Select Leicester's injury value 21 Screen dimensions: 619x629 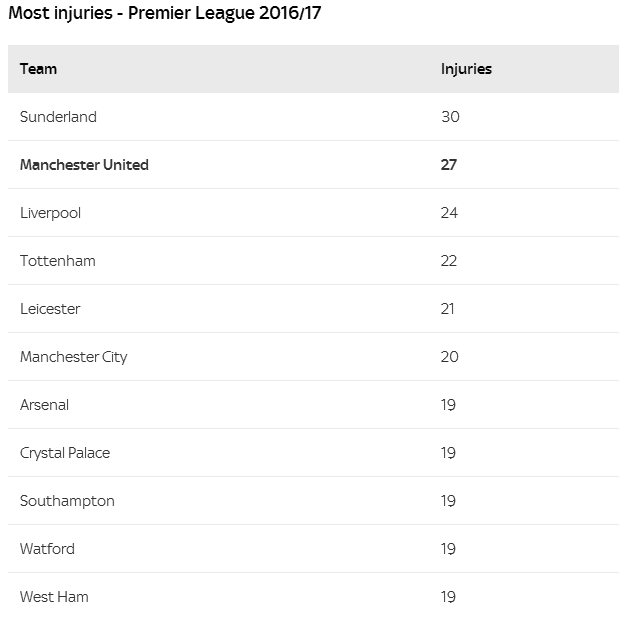[448, 309]
